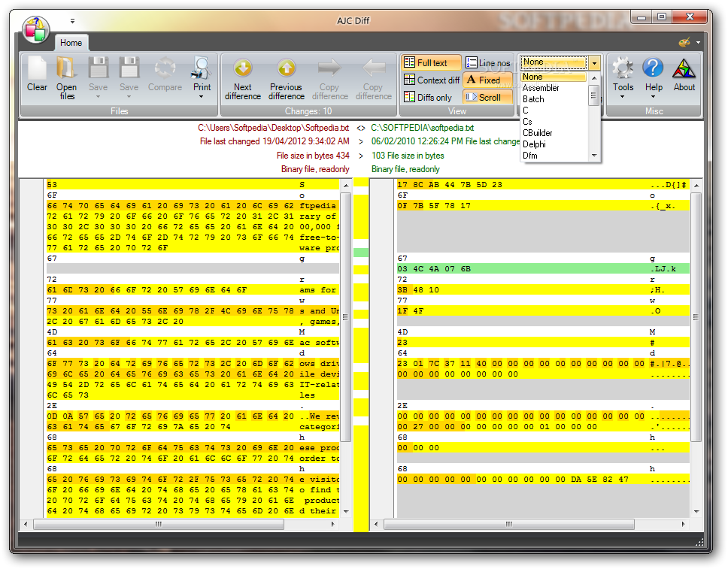Open the syntax highlighting None combo box arrow
Image resolution: width=728 pixels, height=569 pixels.
[x=595, y=62]
